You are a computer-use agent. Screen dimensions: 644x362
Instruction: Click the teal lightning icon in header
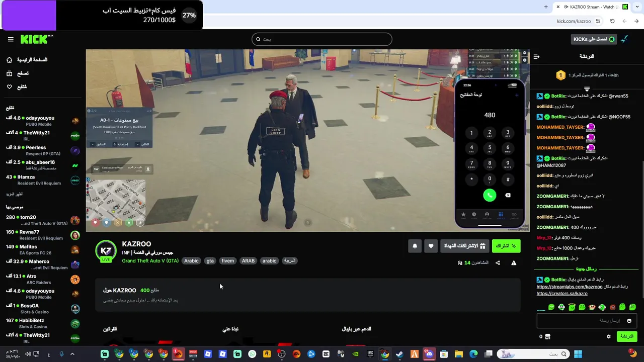[x=624, y=39]
